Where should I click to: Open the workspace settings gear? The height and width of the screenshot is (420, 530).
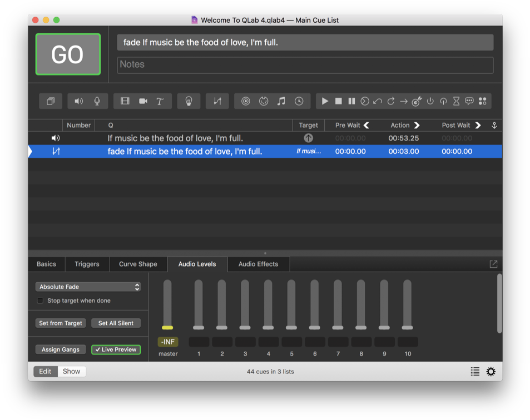point(491,371)
